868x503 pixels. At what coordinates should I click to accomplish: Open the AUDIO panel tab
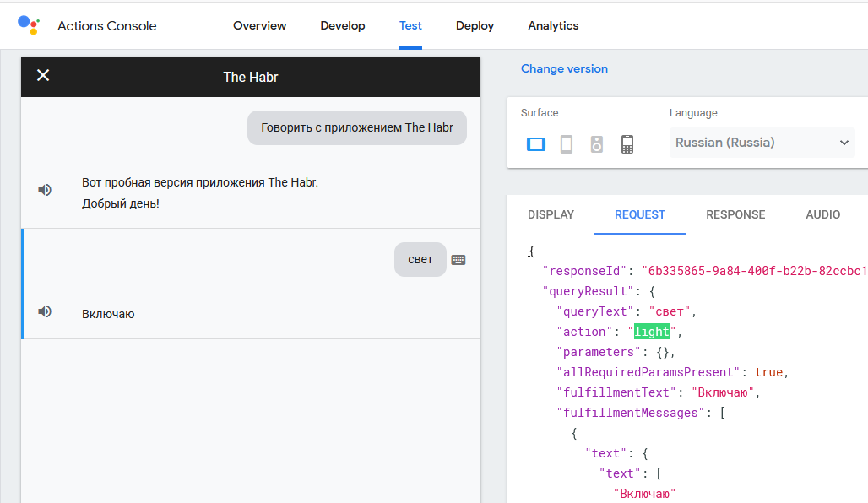(822, 214)
